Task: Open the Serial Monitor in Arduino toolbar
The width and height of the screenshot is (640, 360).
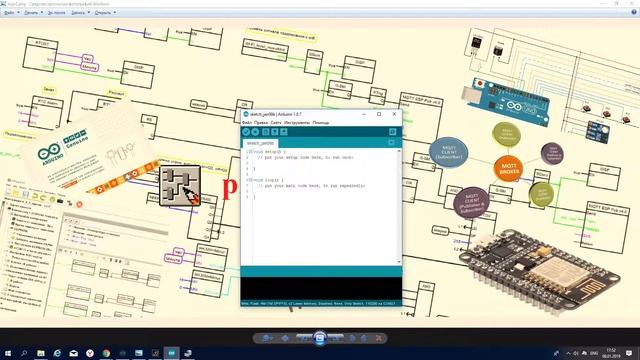Action: point(392,131)
